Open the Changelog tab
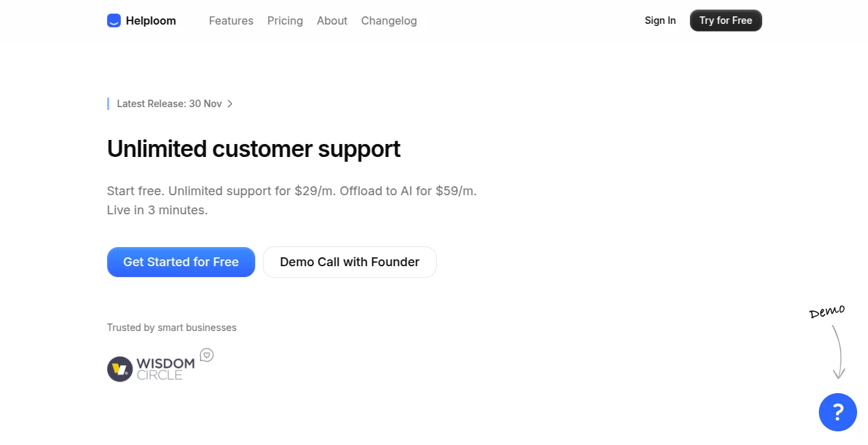Screen dimensions: 868x445 point(389,20)
